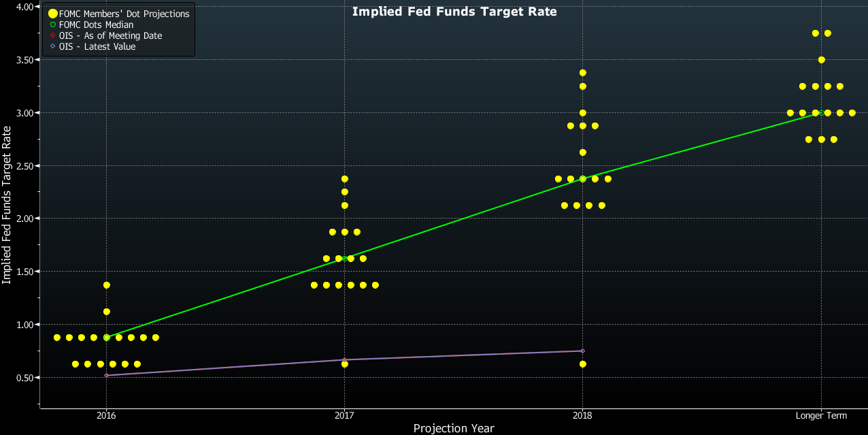
Task: Select the Implied Fed Funds Target Rate chart title
Action: click(454, 11)
